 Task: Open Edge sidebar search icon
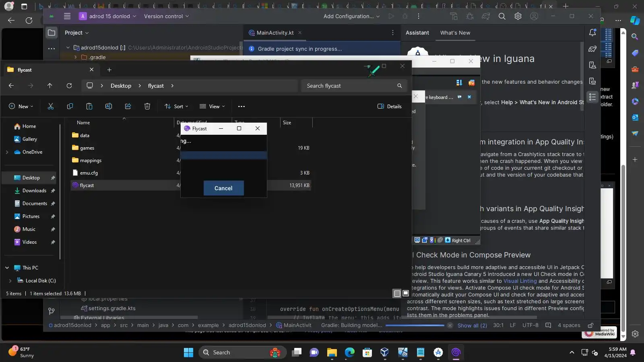pyautogui.click(x=635, y=37)
